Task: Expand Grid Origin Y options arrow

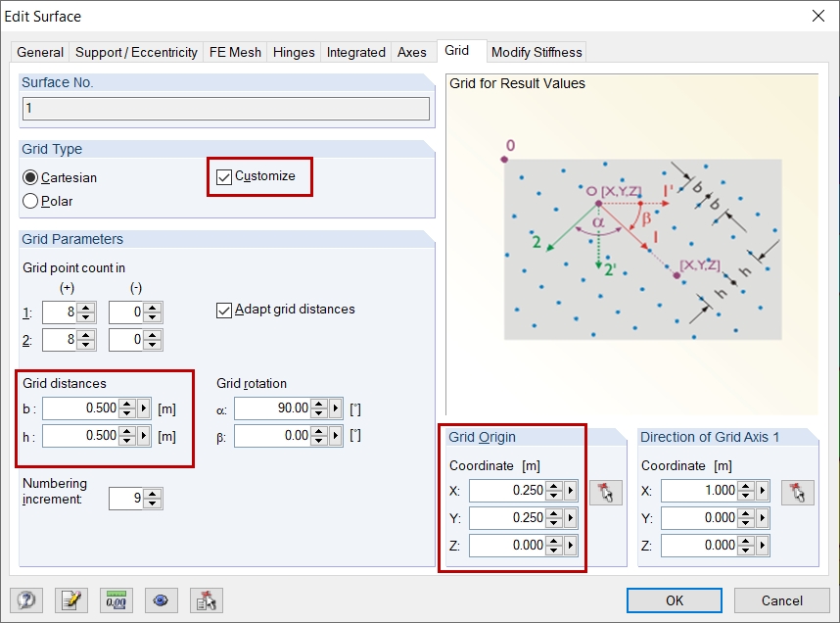Action: 571,518
